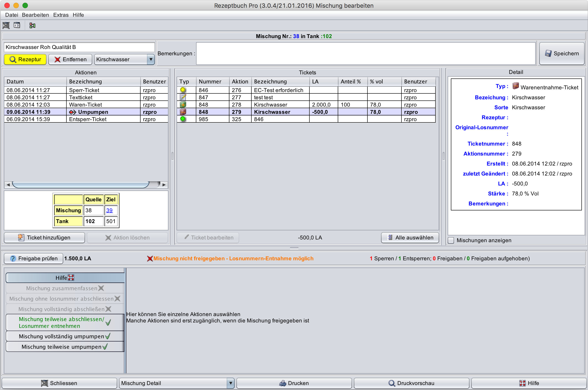Click the yellow Rezeptur button
Image resolution: width=588 pixels, height=390 pixels.
25,59
